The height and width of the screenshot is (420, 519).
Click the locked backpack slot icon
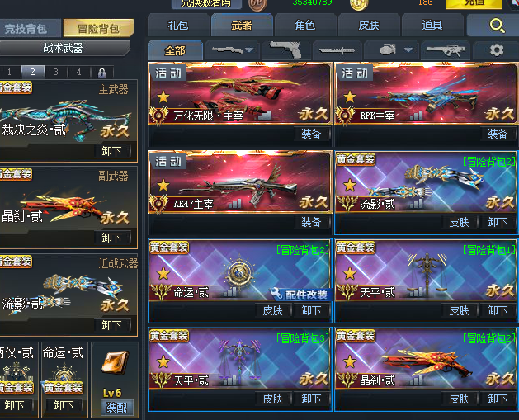coord(102,72)
